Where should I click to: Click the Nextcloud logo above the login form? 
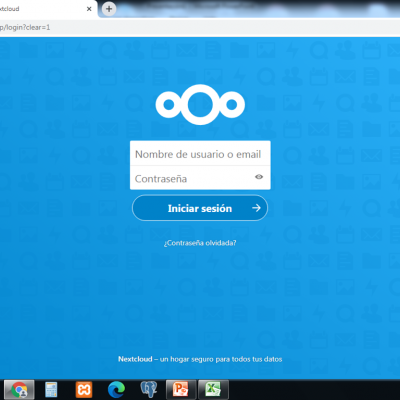pos(200,104)
